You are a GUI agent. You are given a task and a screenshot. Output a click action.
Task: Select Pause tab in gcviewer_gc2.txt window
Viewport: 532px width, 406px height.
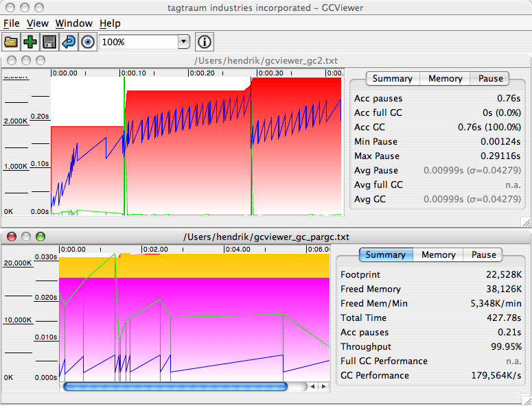coord(490,79)
